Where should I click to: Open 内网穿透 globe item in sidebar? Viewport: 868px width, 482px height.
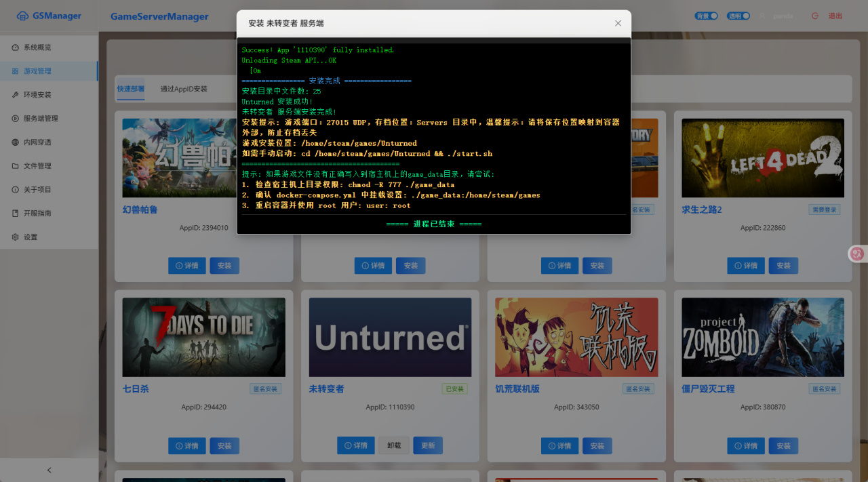click(49, 142)
